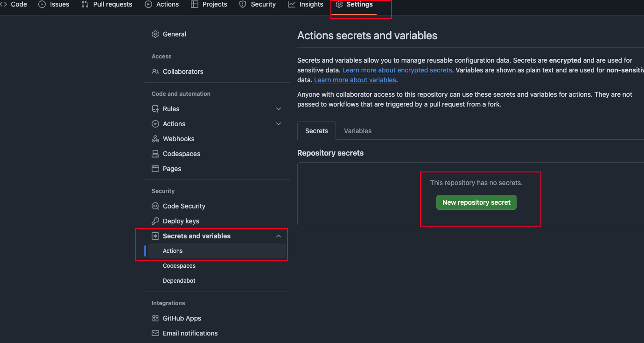Open Learn more about variables link

pyautogui.click(x=355, y=80)
